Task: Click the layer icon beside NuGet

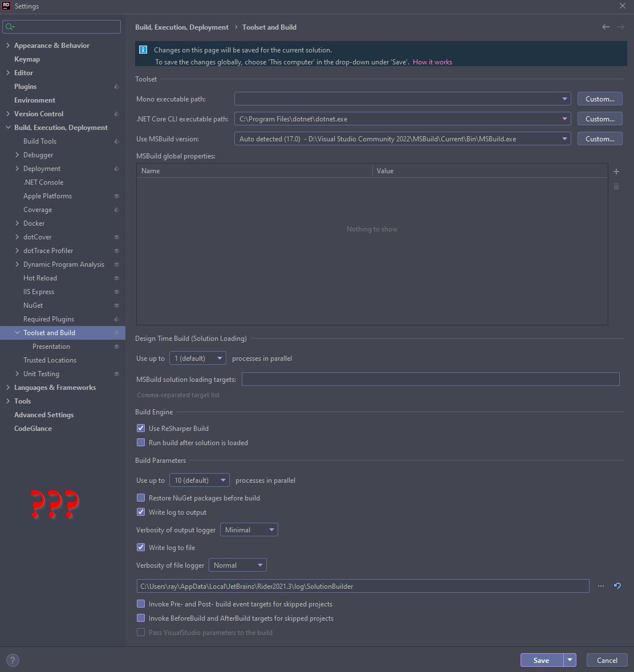Action: click(117, 306)
